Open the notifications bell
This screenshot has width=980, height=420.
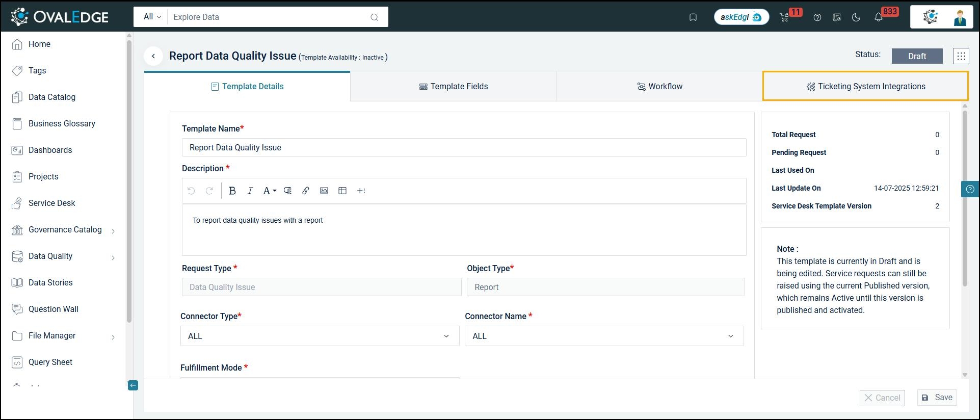(x=878, y=17)
